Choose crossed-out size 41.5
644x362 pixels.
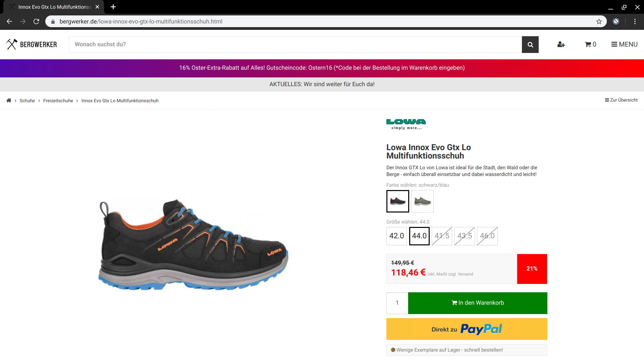click(x=442, y=236)
